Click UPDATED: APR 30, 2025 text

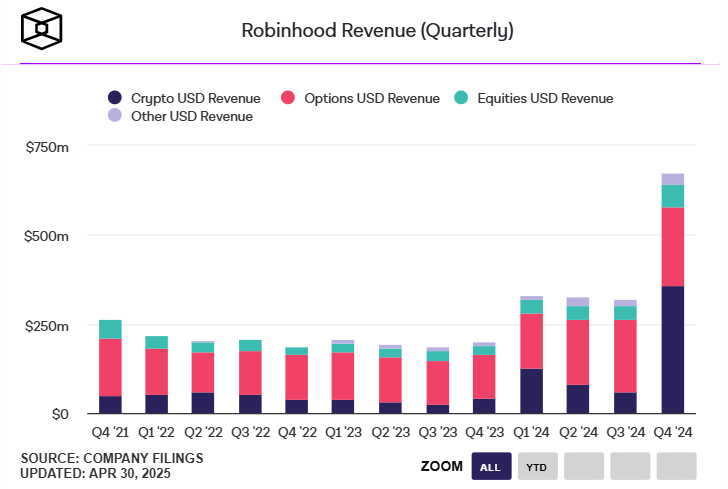tap(95, 473)
